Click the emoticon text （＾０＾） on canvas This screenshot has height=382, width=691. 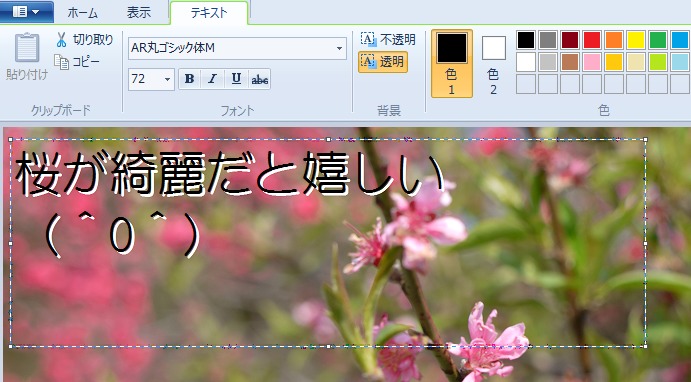point(122,236)
